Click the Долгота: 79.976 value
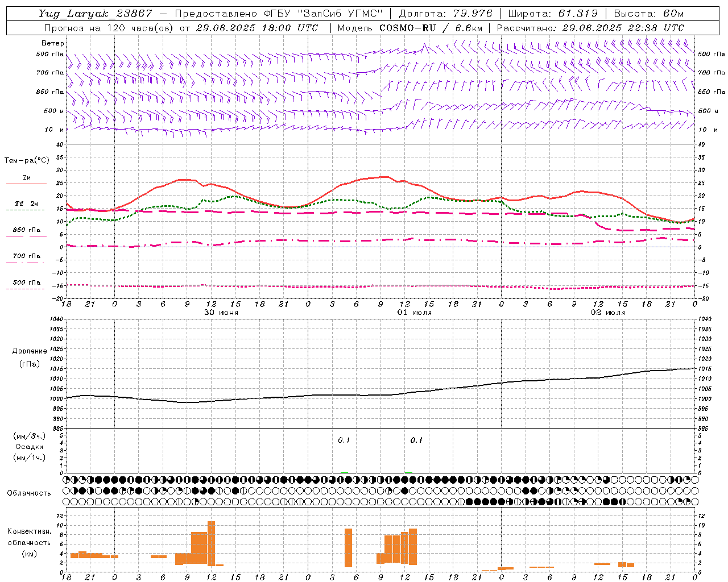The image size is (728, 582). 445,14
